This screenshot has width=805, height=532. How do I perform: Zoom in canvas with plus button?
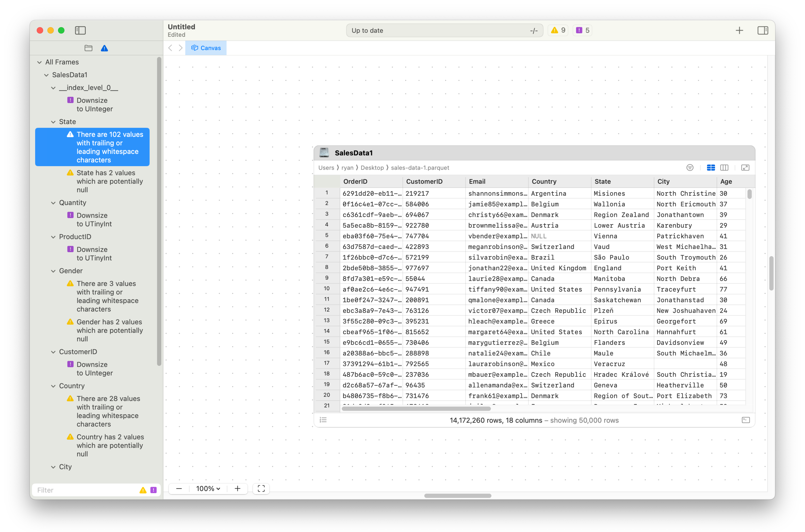(x=237, y=489)
